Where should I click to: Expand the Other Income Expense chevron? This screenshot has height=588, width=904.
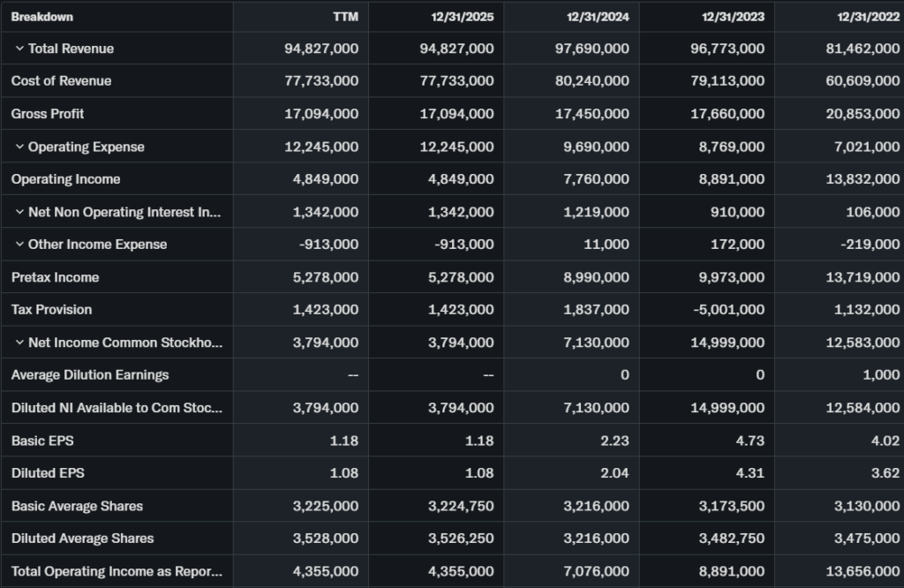pos(19,245)
